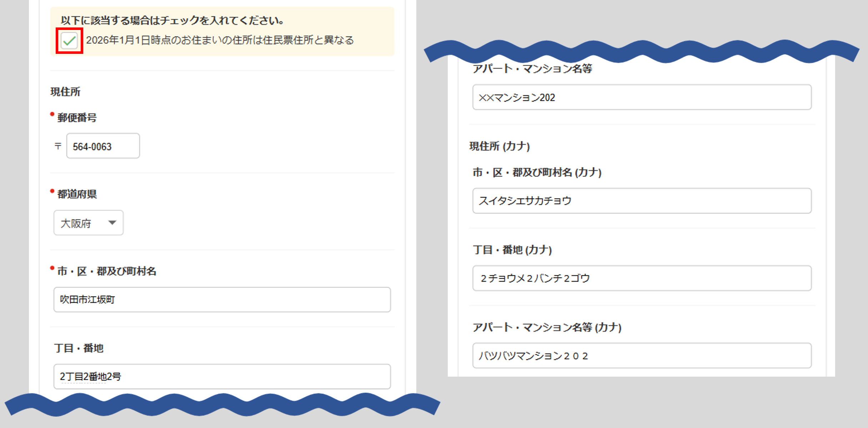Viewport: 868px width, 428px height.
Task: Click the アパート・マンション名等 field with ××マンション202
Action: click(x=642, y=97)
